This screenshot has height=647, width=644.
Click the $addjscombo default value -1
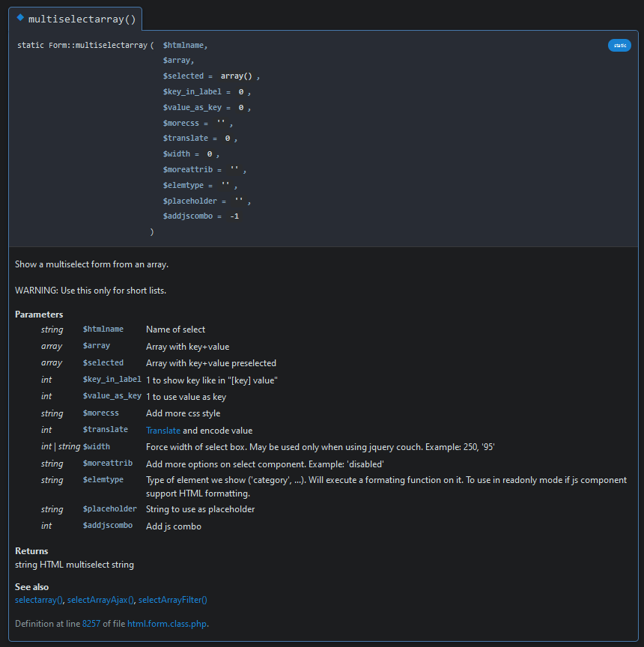point(234,216)
